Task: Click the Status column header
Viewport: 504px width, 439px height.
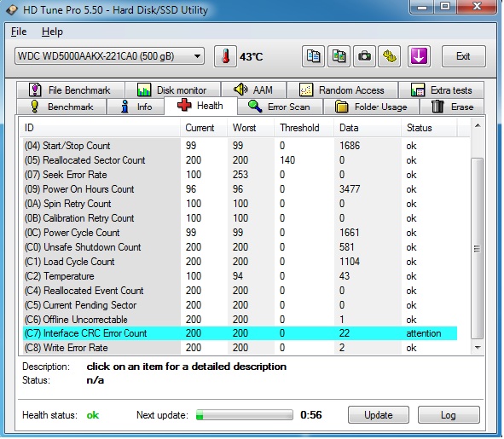Action: pos(429,128)
